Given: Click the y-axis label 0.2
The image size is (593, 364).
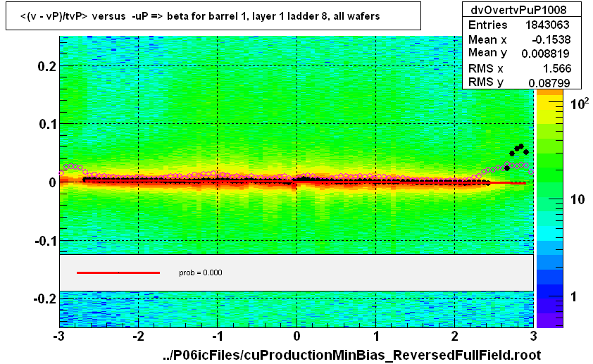Looking at the screenshot, I should 47,66.
